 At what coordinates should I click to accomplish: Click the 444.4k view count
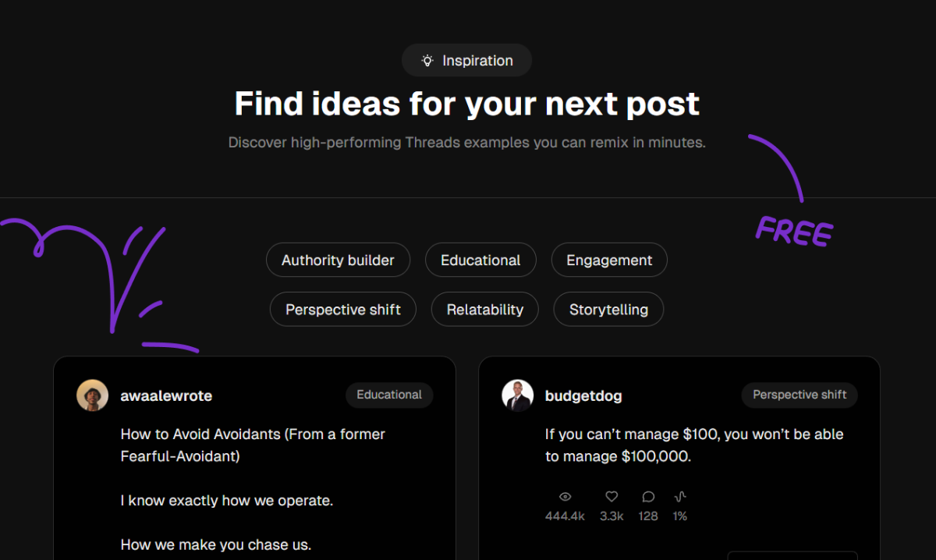coord(565,516)
